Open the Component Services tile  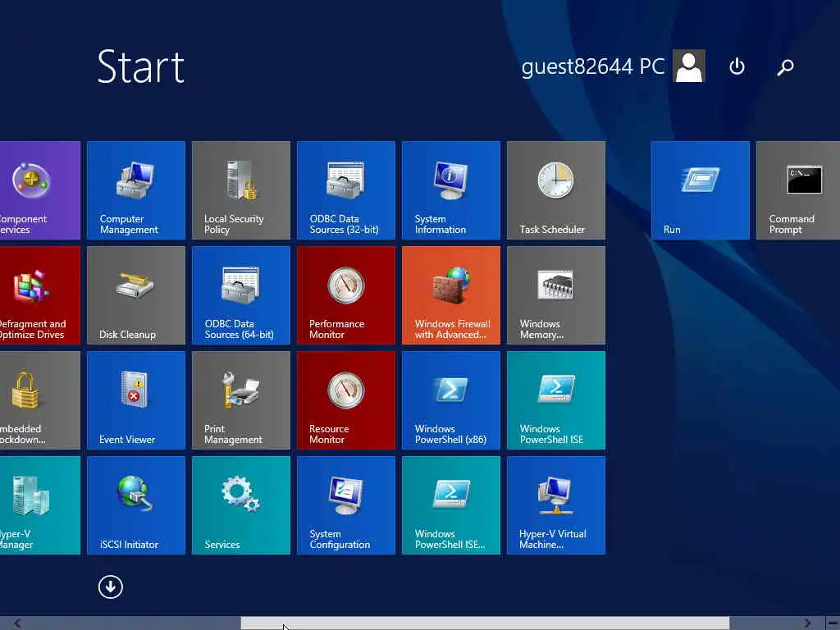pyautogui.click(x=40, y=190)
